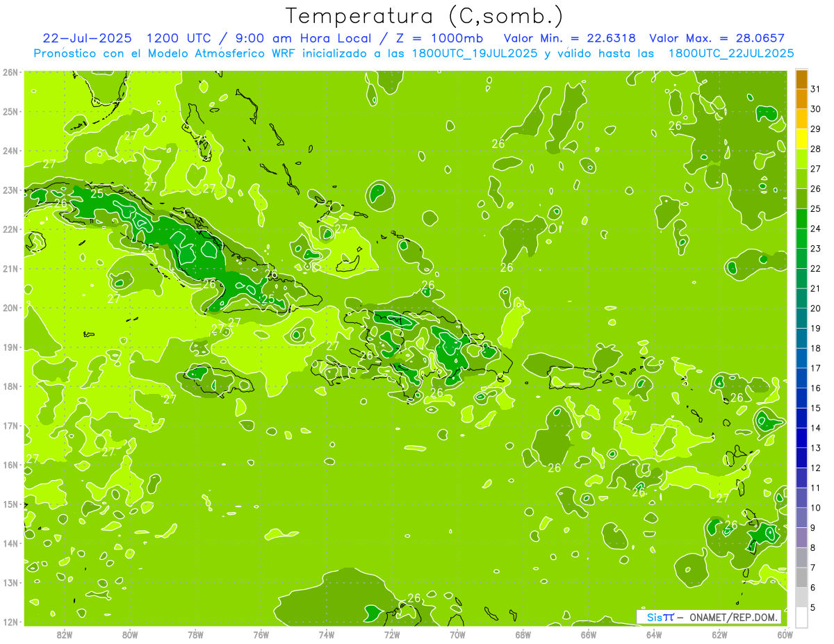834x644 pixels.
Task: Click the '76W' longitude axis label
Action: 261,634
